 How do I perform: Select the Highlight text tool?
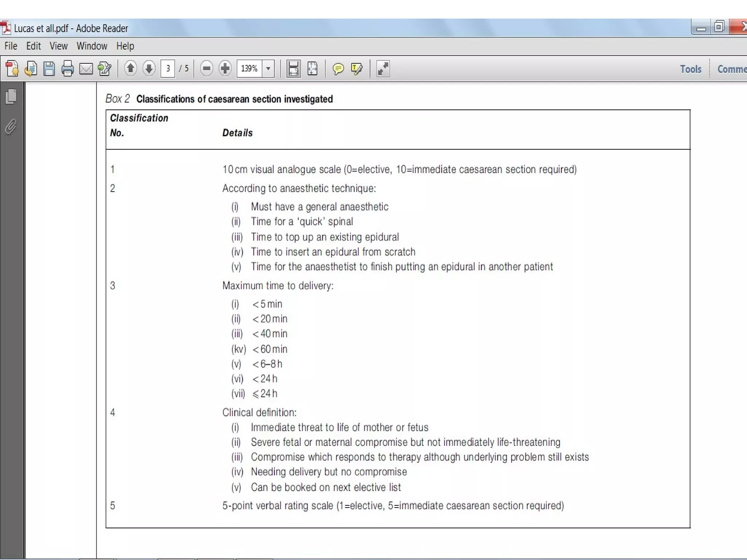pos(356,69)
